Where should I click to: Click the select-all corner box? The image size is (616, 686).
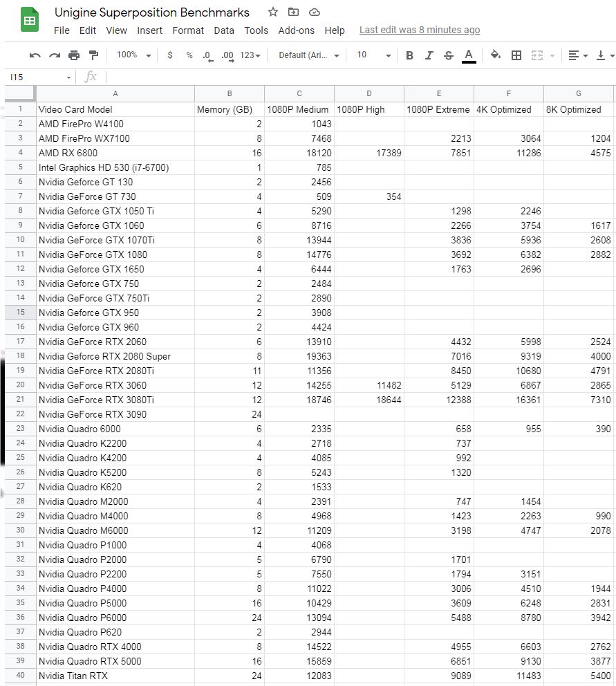point(19,93)
